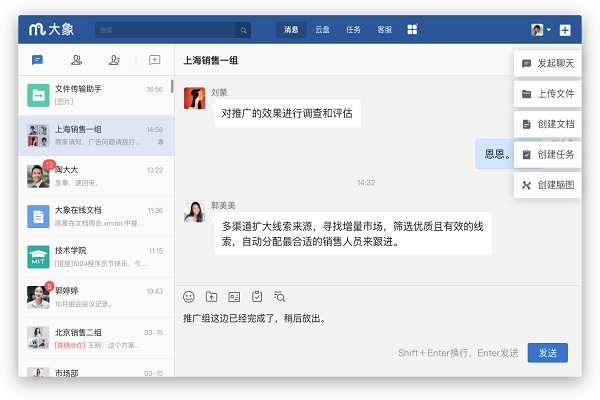Click the task clipboard icon in chat toolbar

[257, 297]
